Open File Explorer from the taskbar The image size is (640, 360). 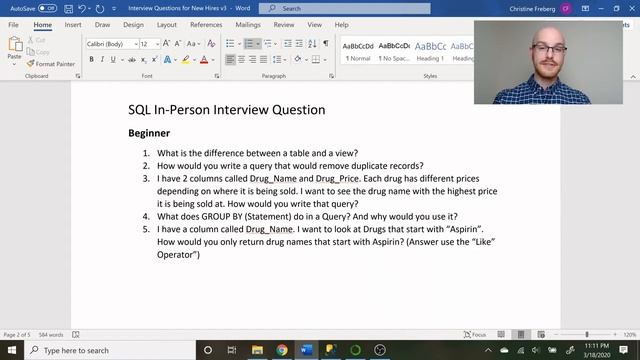(257, 350)
